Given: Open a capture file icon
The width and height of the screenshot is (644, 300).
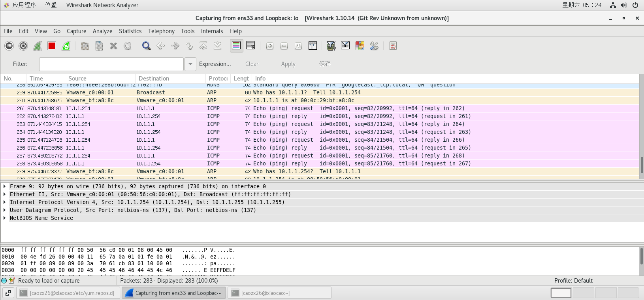Looking at the screenshot, I should coord(85,46).
